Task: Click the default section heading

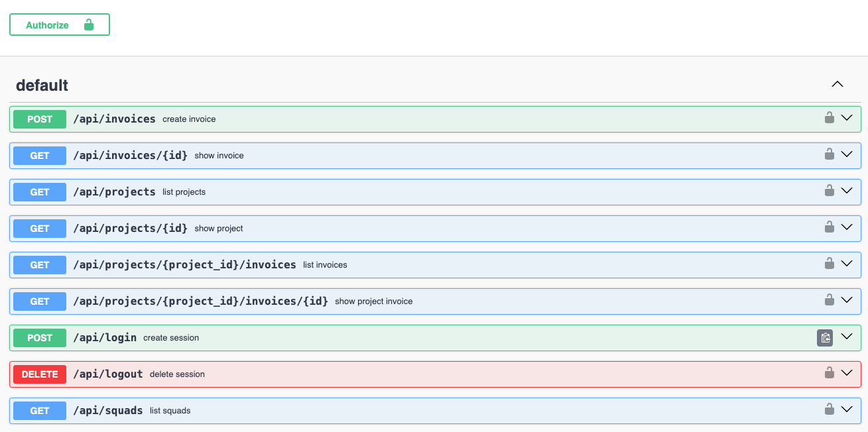Action: click(x=42, y=85)
